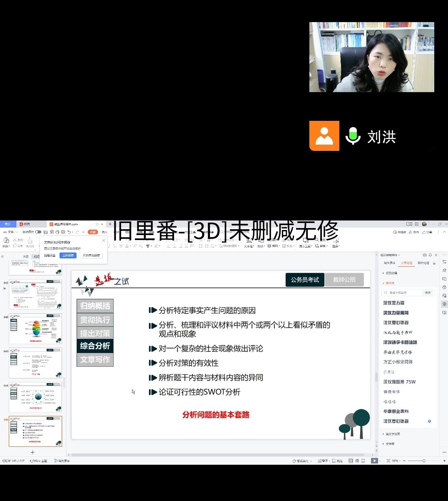Click the add new slide plus icon
This screenshot has width=448, height=501.
coord(32,452)
